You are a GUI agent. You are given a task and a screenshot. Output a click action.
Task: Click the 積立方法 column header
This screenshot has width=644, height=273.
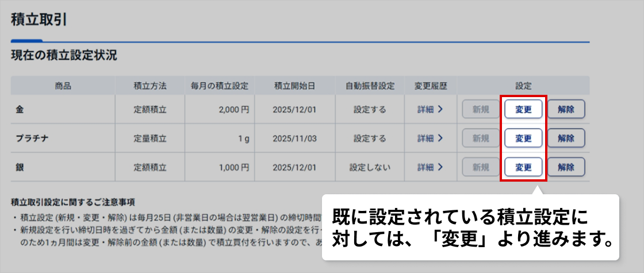[150, 86]
